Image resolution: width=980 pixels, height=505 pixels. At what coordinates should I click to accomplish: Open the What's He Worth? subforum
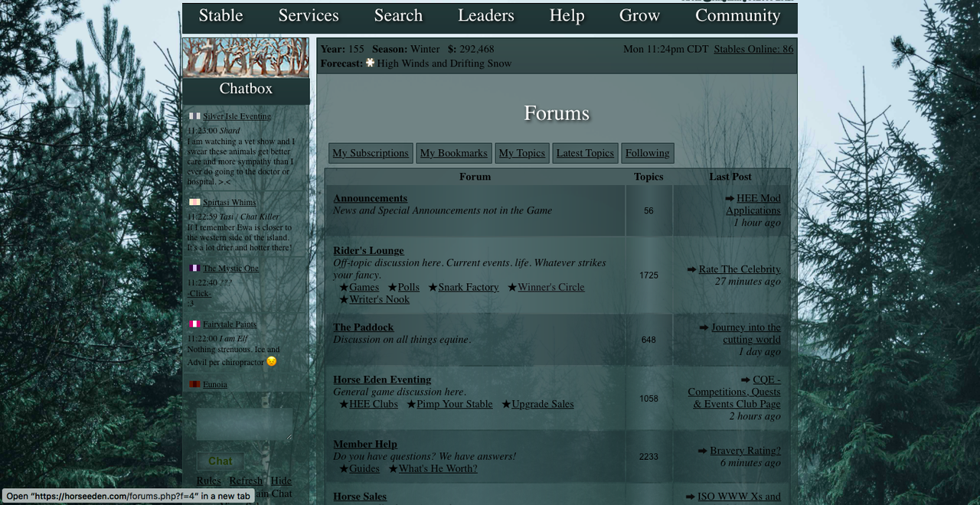pyautogui.click(x=438, y=468)
